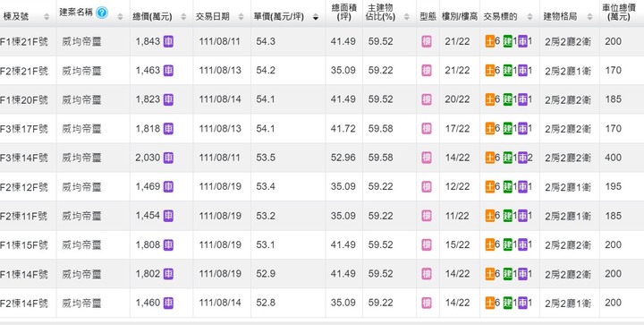
Task: Click the purple 車 icon next to 2,030
Action: 168,158
